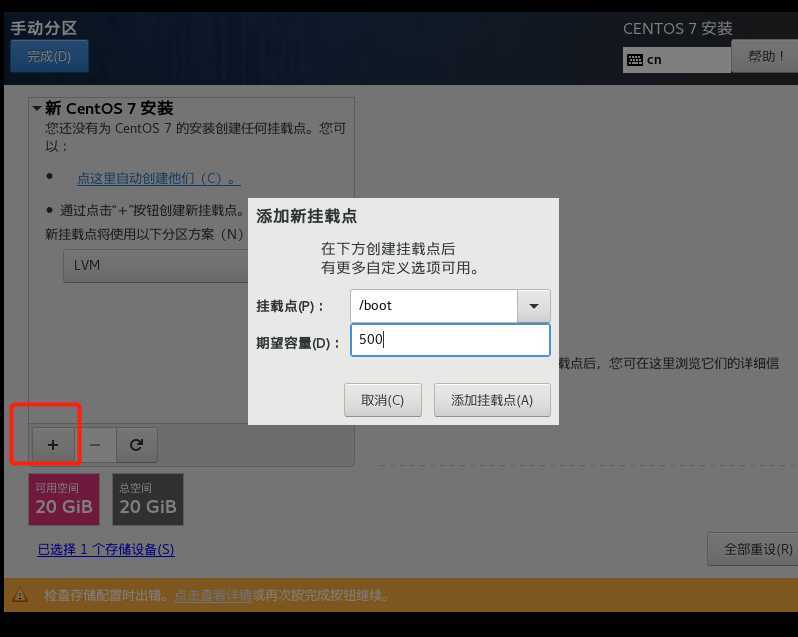Click the warning triangle icon in bottom bar
Screen dimensions: 798x637
tap(20, 595)
